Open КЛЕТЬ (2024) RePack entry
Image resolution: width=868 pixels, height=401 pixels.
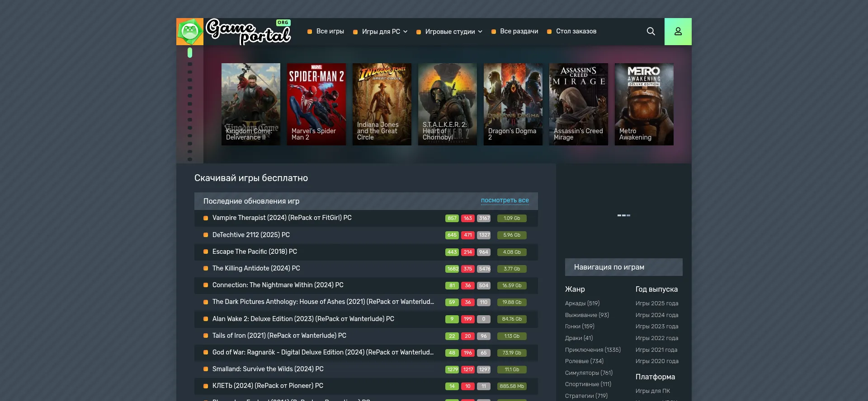click(x=268, y=386)
